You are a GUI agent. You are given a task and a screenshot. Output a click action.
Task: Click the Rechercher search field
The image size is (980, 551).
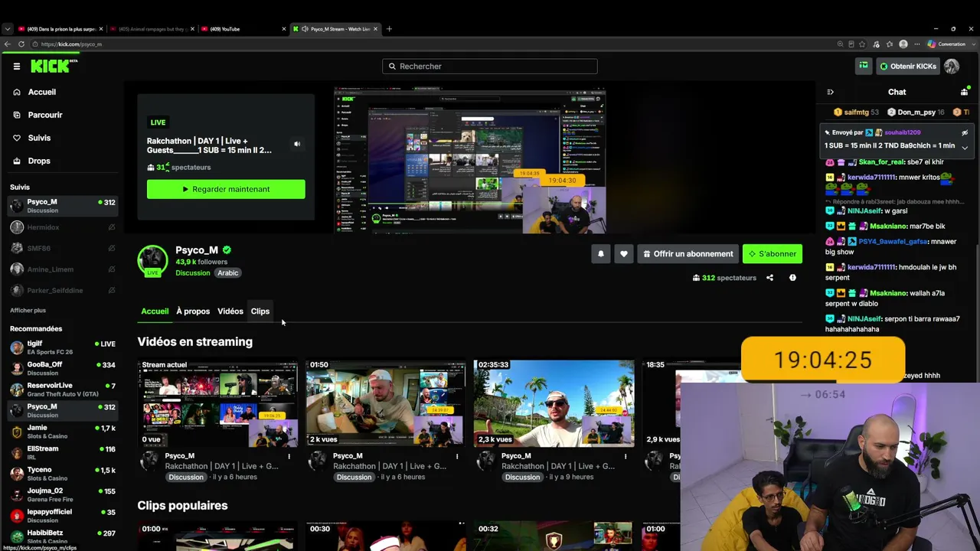(490, 67)
